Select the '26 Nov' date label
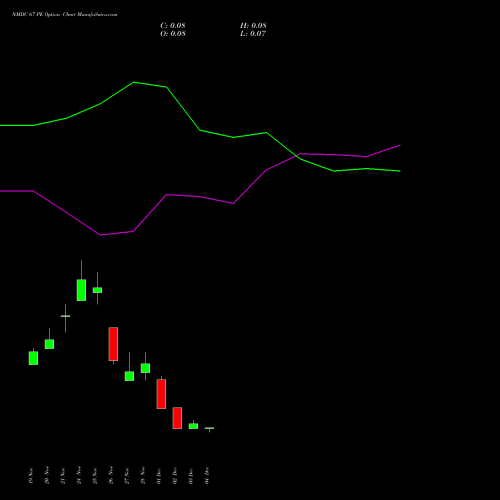Viewport: 500px width, 500px height. pyautogui.click(x=111, y=476)
